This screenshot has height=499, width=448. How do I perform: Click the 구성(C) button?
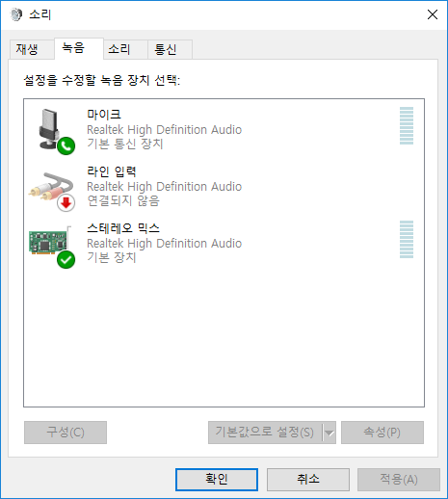click(x=66, y=433)
